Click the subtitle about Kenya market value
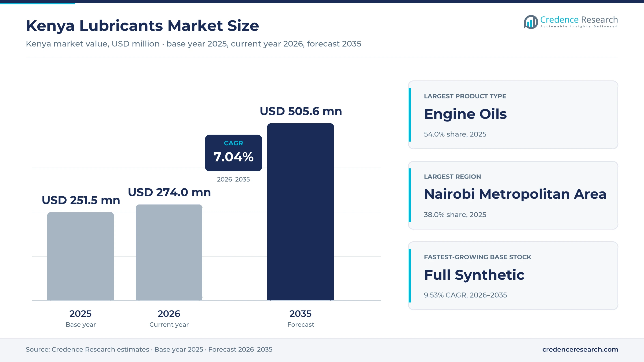Screen dimensions: 644x362 193,44
